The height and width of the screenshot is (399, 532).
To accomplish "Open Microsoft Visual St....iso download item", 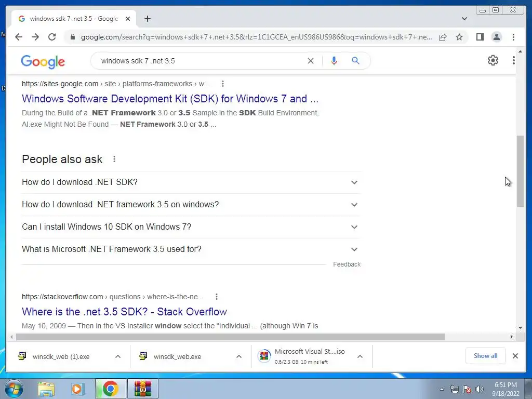I will tap(302, 356).
